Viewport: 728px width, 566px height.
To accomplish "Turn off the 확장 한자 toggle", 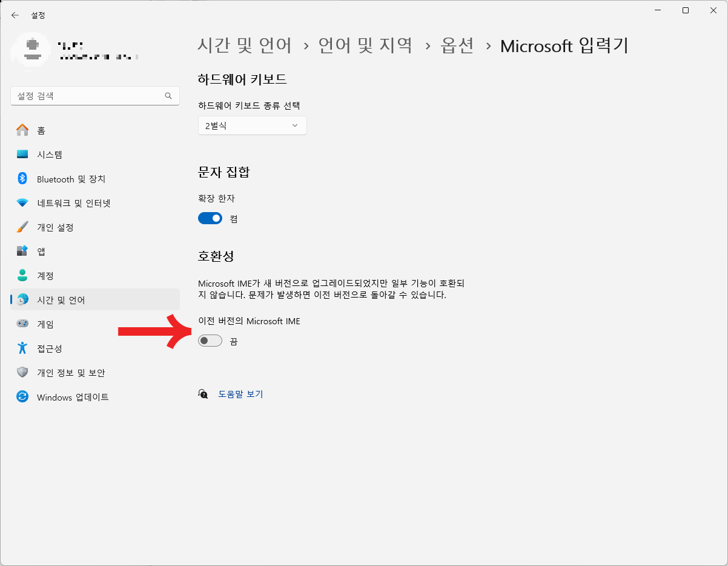I will [x=210, y=218].
